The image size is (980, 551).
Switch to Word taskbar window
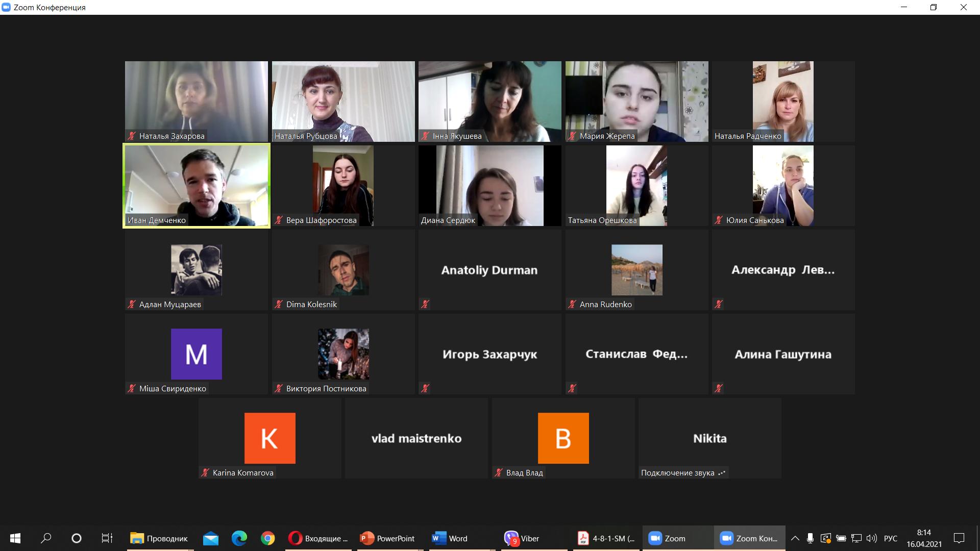coord(450,538)
